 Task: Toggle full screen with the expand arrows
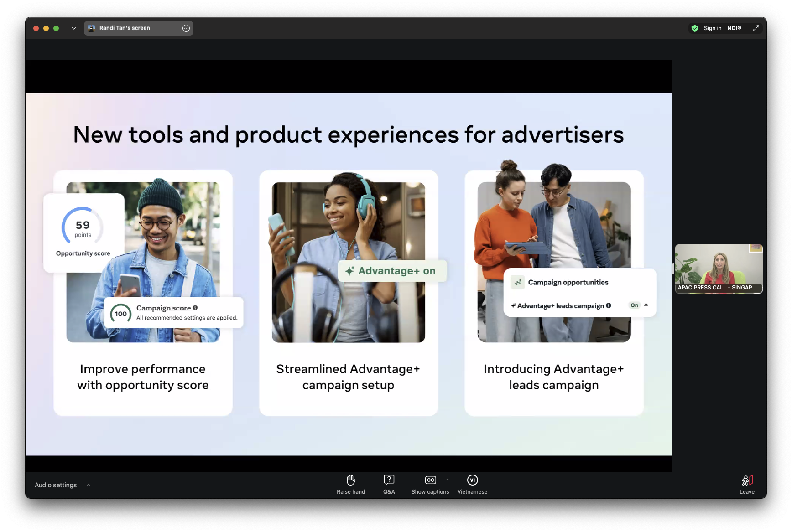click(756, 28)
